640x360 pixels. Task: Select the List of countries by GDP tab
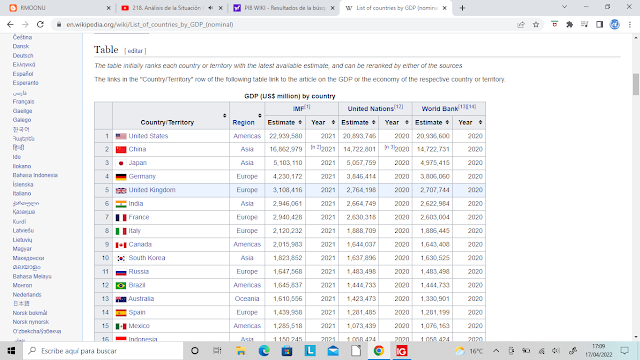pos(396,8)
